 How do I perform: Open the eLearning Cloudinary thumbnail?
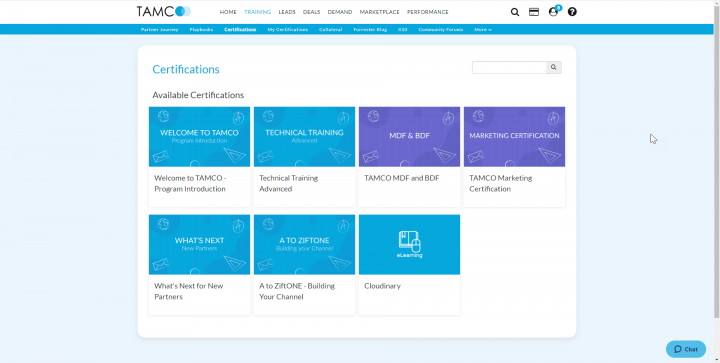[x=409, y=245]
